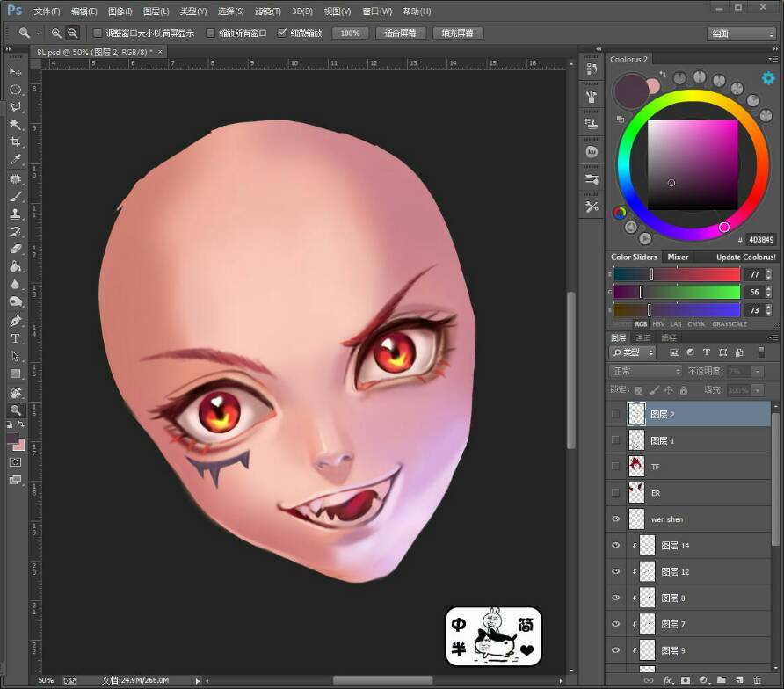The width and height of the screenshot is (784, 689).
Task: Select the Crop tool
Action: tap(16, 142)
